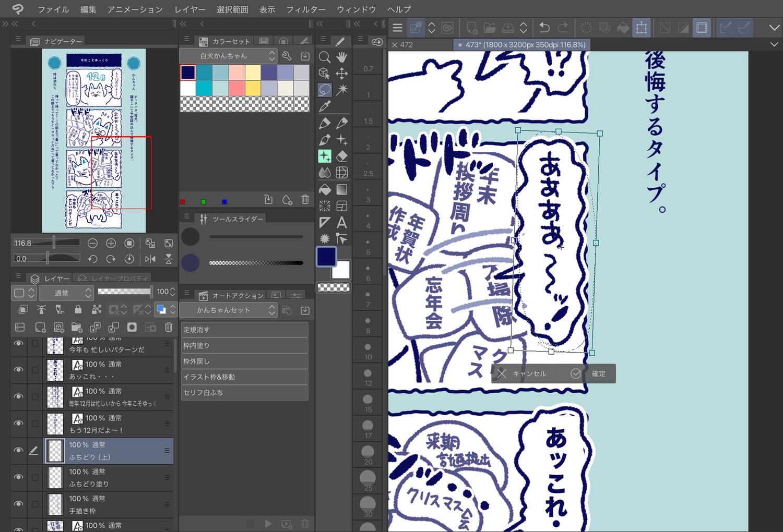Pick the Eyedropper tool
Screen dimensions: 783x532
325,106
